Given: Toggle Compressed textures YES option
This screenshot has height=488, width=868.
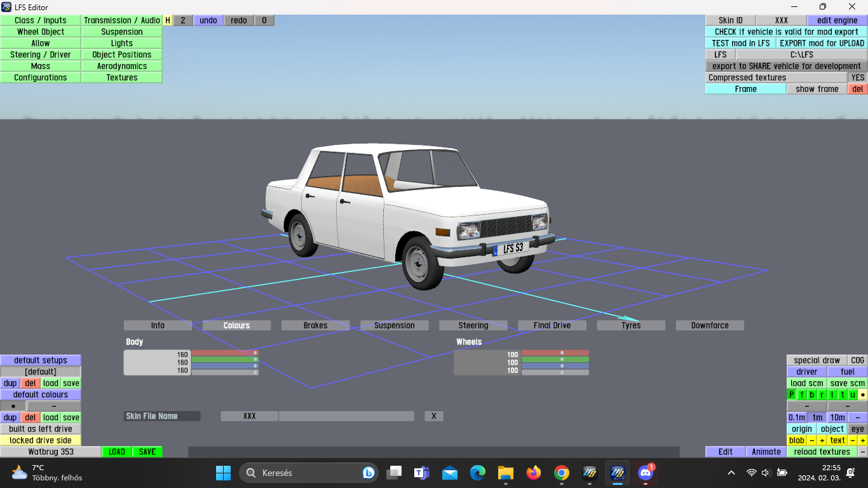Looking at the screenshot, I should (x=858, y=78).
